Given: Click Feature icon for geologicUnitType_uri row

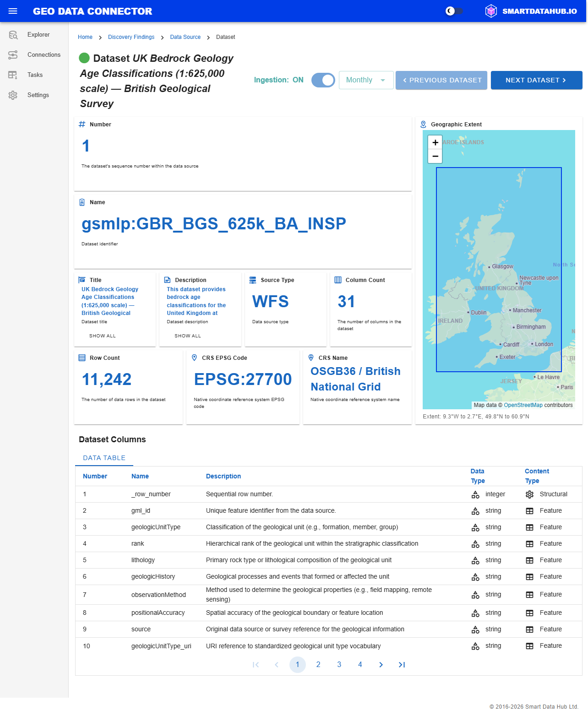Looking at the screenshot, I should click(529, 646).
